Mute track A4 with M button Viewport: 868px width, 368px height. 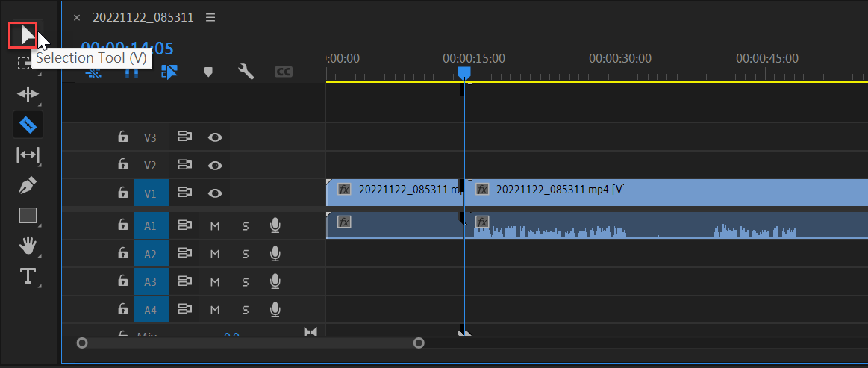[215, 310]
